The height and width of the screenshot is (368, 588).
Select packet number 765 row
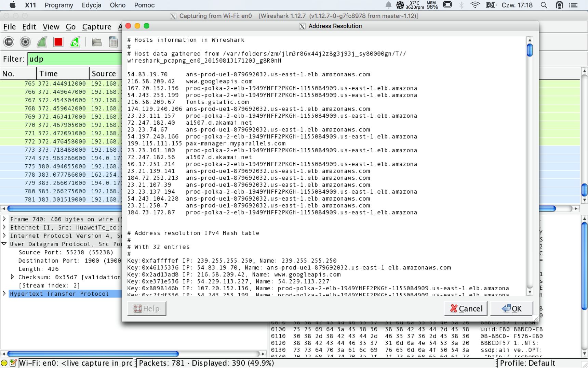[61, 84]
